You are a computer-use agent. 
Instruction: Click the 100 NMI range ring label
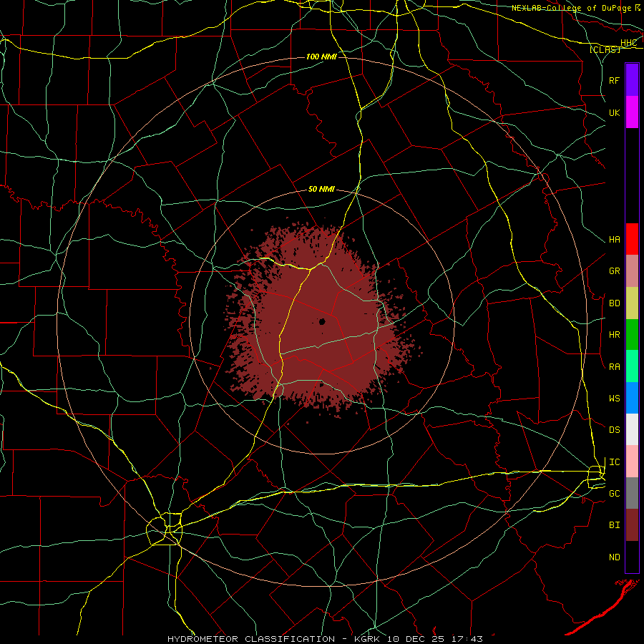click(321, 57)
